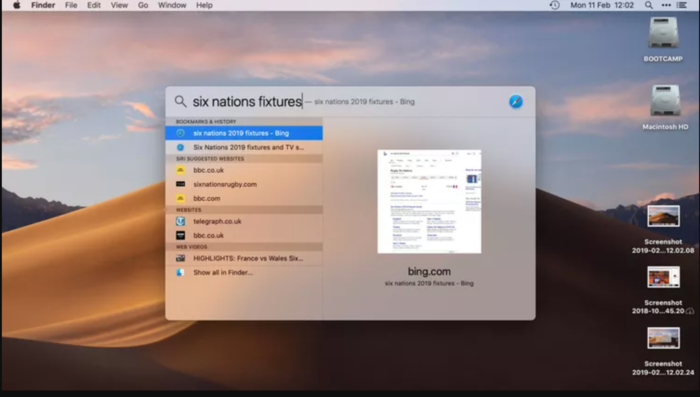Click the yellow icon beside suggested bbc.co.uk

click(180, 170)
